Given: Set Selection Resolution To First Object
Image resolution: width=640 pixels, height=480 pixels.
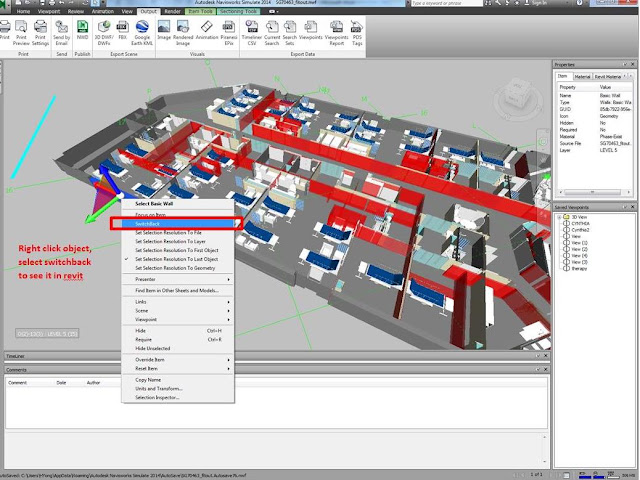Looking at the screenshot, I should click(178, 250).
